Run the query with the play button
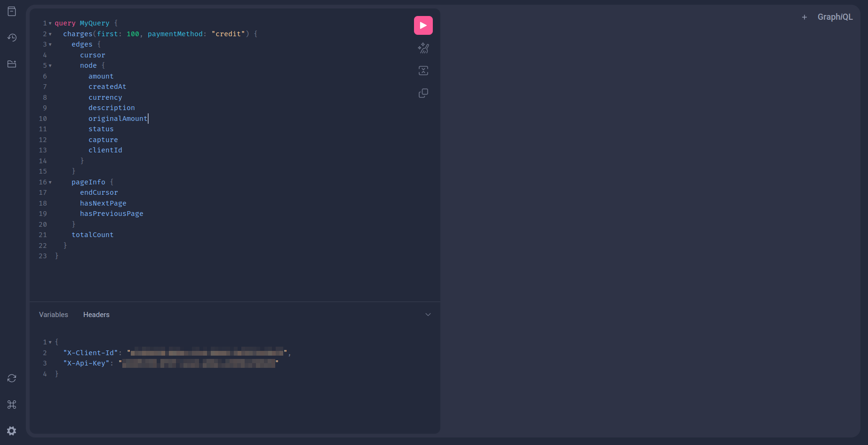Image resolution: width=868 pixels, height=445 pixels. pyautogui.click(x=423, y=25)
